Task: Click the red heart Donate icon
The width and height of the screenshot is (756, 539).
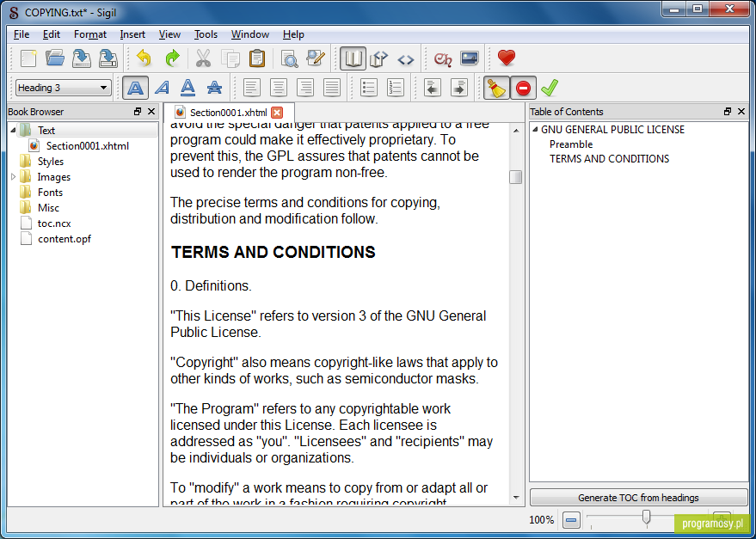Action: point(507,58)
